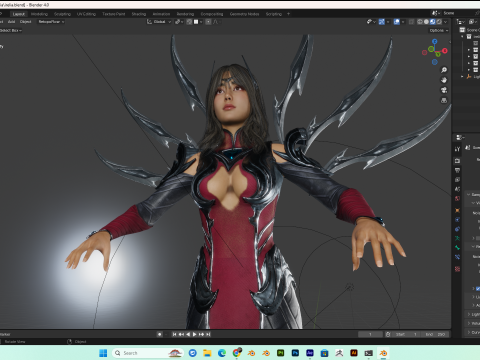Screen dimensions: 480x360
Task: Toggle X-ray view button
Action: pyautogui.click(x=412, y=22)
